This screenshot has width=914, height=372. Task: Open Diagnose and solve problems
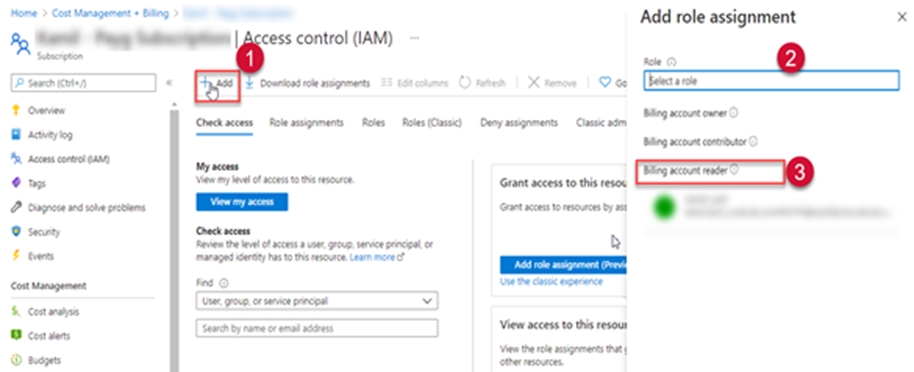click(87, 208)
